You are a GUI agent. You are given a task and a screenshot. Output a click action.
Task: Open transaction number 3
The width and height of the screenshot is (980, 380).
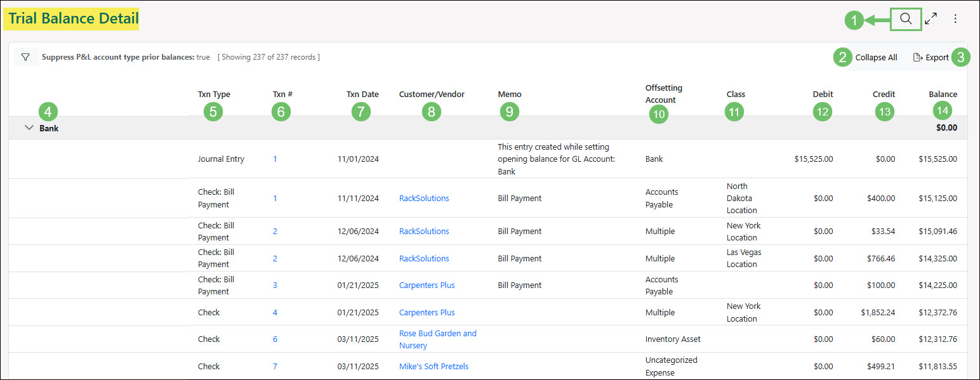275,285
